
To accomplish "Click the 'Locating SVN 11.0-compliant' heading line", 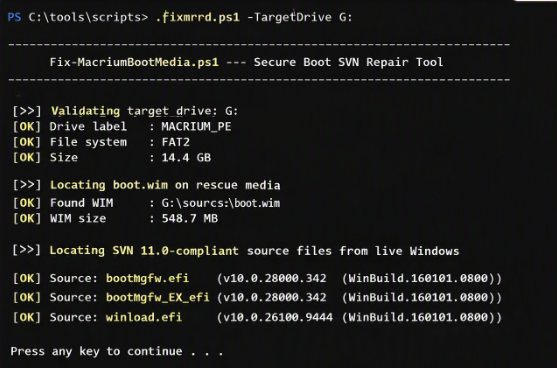I will tap(254, 251).
